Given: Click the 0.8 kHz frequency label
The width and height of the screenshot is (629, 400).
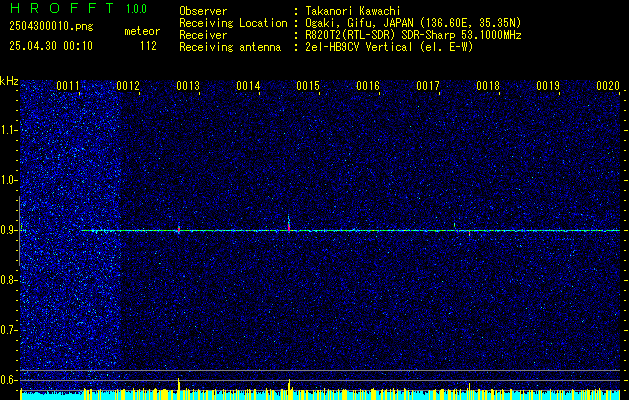Looking at the screenshot, I should pos(8,280).
